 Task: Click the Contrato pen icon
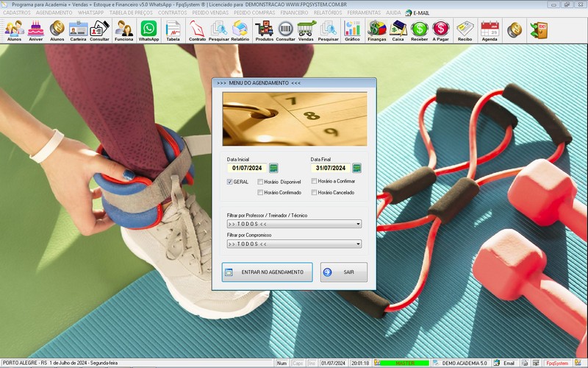click(197, 30)
